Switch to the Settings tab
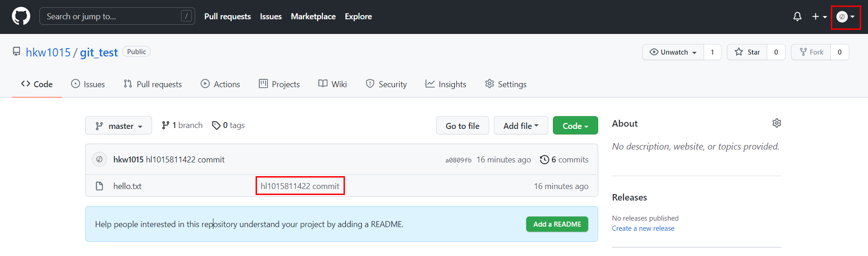This screenshot has height=256, width=868. tap(506, 84)
